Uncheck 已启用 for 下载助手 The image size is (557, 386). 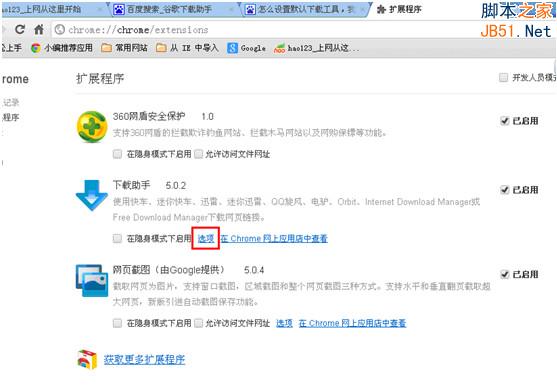(504, 190)
